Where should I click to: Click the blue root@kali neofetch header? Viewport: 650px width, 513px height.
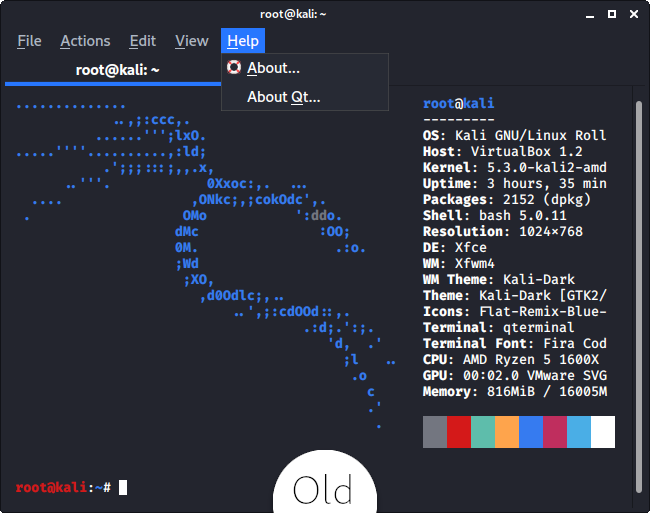pos(458,103)
